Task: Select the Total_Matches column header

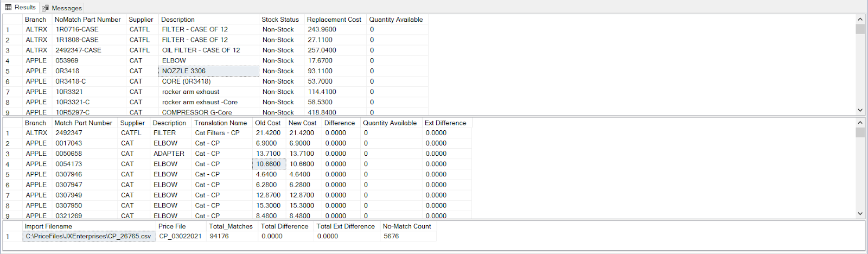Action: pos(233,226)
